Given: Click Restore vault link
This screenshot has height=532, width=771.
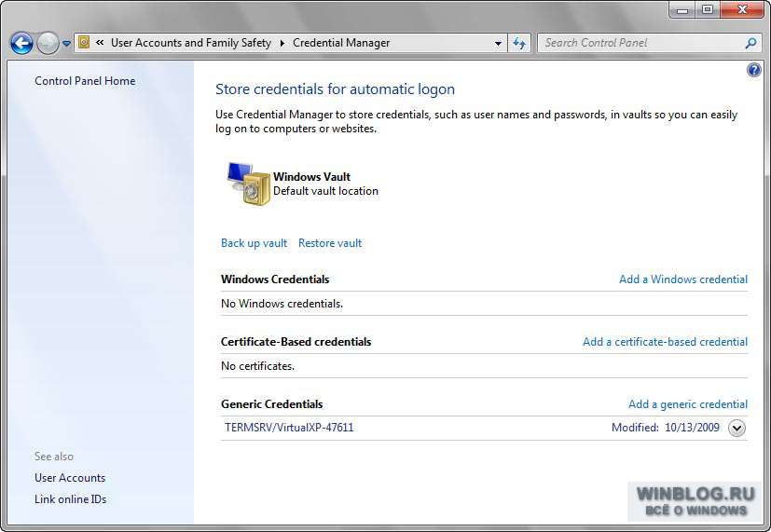Looking at the screenshot, I should click(330, 243).
